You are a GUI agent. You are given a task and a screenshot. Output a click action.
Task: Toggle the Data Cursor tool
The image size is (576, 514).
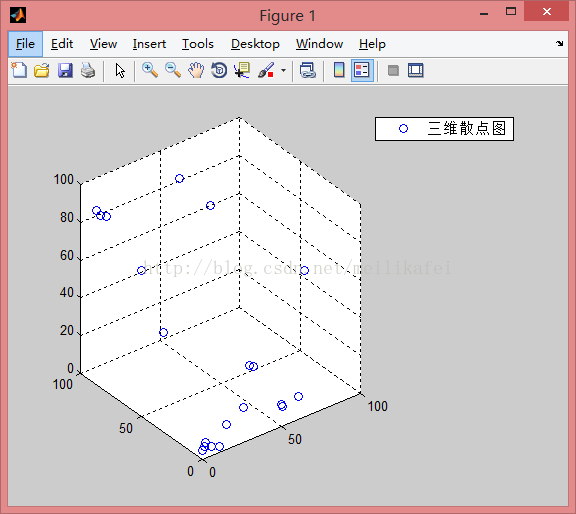point(242,70)
